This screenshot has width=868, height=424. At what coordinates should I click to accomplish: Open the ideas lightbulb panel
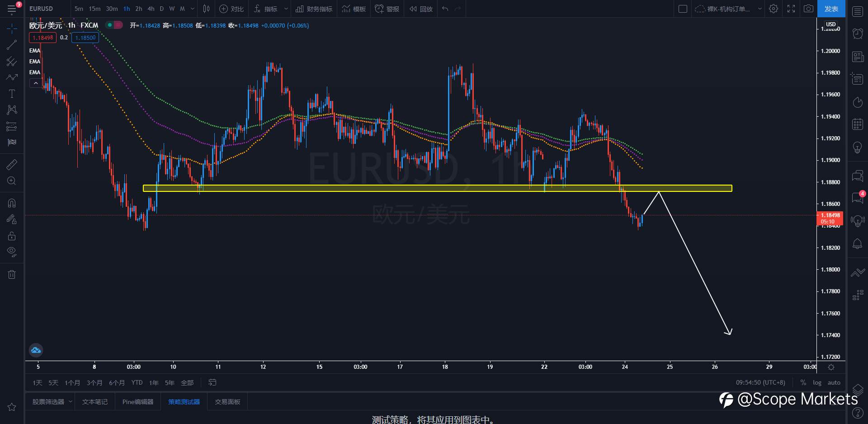coord(858,148)
